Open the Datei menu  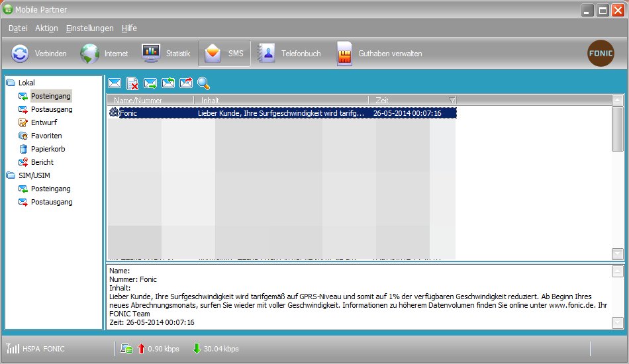pos(18,28)
